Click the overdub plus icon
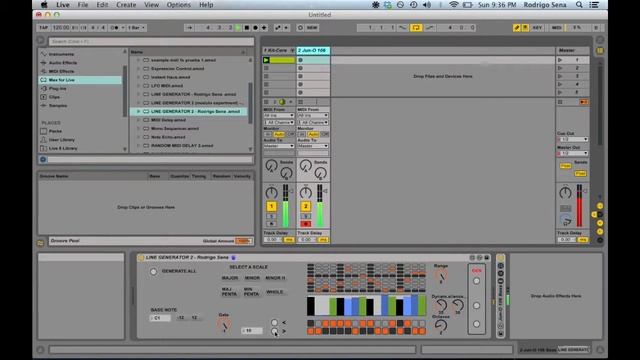 264,28
